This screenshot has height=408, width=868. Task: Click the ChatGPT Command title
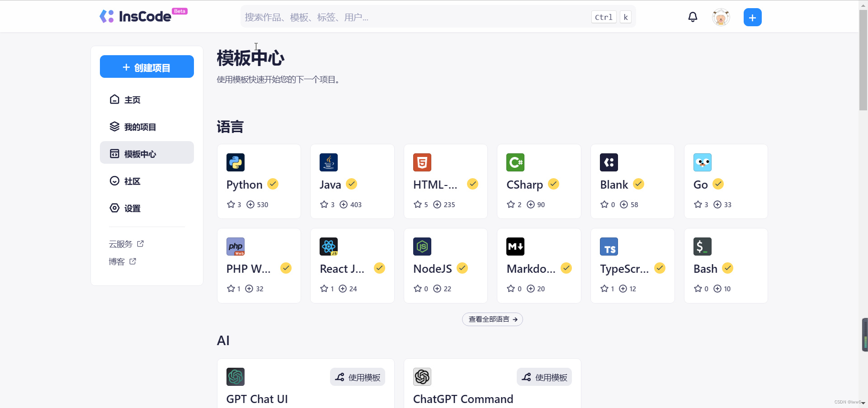click(463, 399)
